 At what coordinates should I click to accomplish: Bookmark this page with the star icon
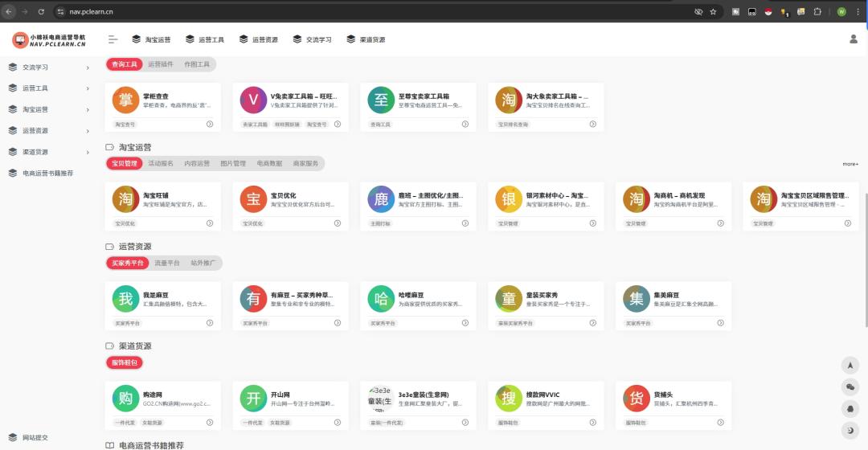click(x=713, y=11)
